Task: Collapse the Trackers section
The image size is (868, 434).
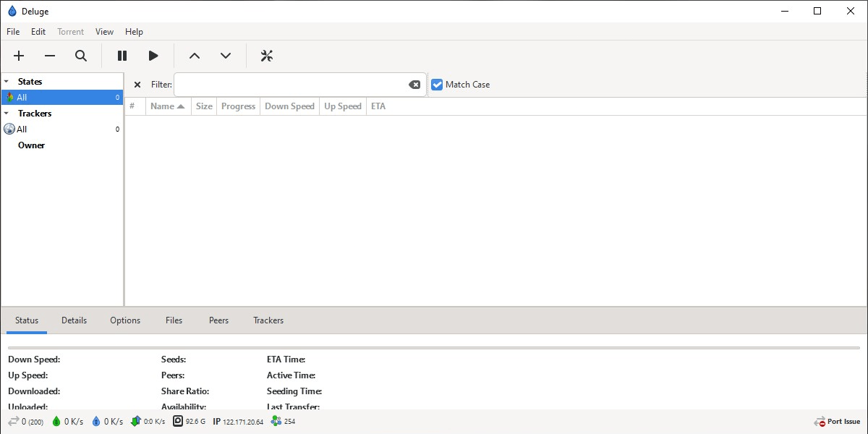Action: click(7, 113)
